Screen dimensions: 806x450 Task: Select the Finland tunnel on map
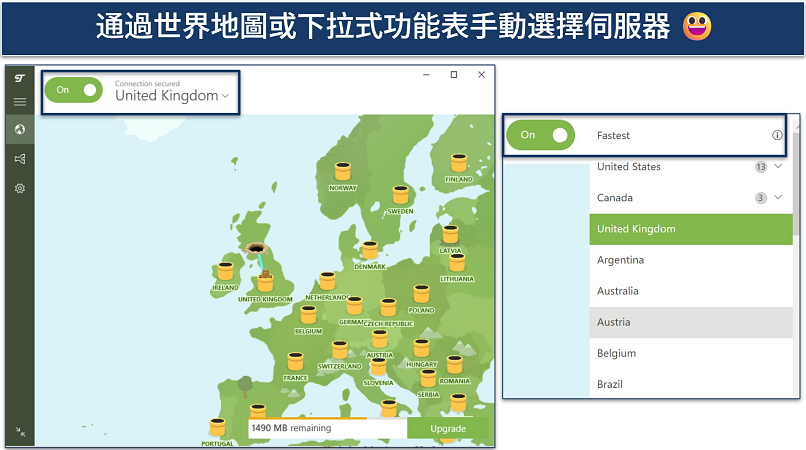459,164
